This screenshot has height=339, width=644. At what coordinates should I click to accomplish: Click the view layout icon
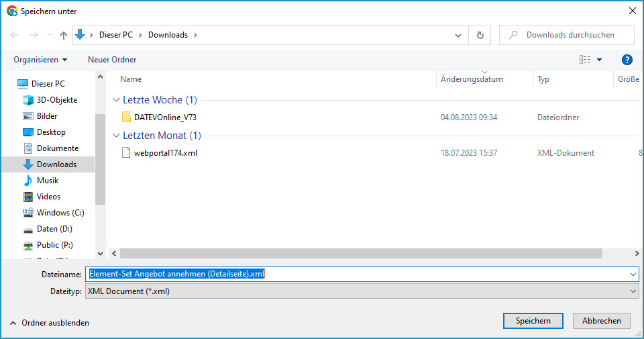585,60
